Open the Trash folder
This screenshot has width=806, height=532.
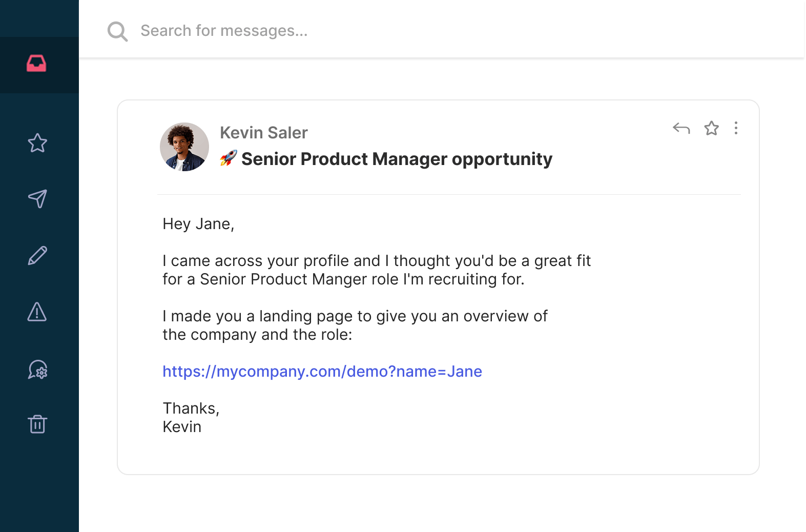pos(38,424)
